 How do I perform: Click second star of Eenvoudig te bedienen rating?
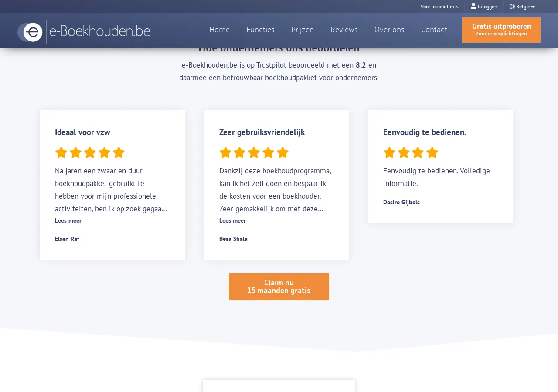coord(404,152)
